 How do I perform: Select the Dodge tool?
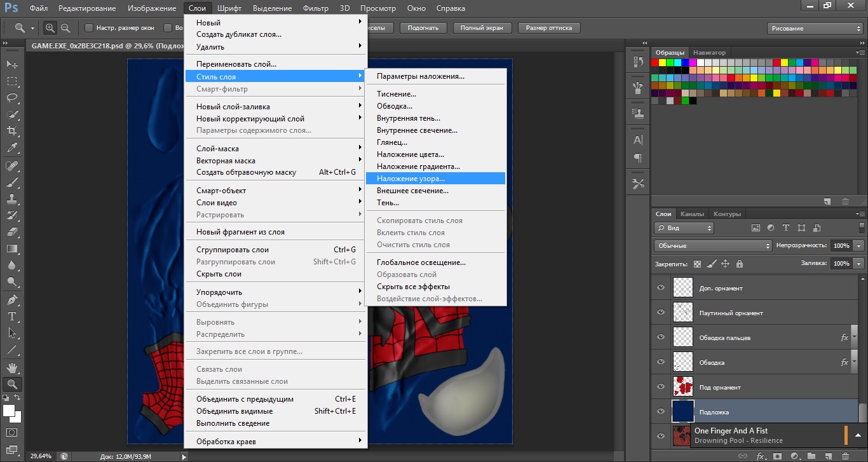pyautogui.click(x=12, y=282)
